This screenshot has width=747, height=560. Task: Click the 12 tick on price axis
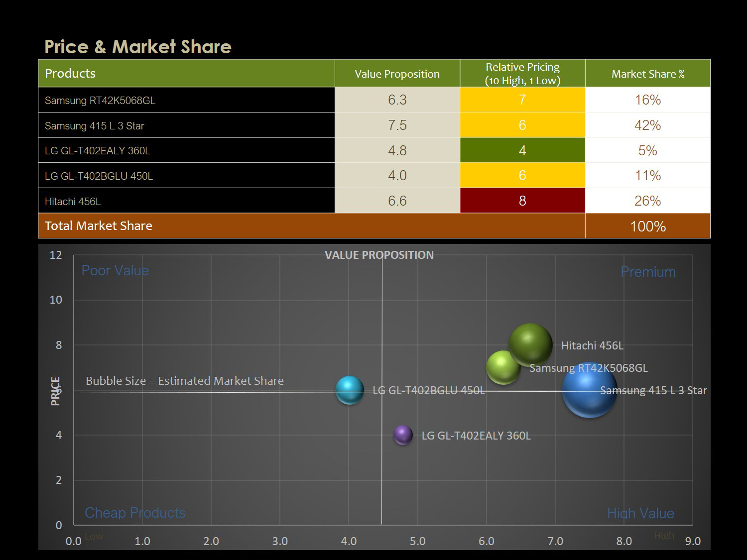tap(56, 255)
